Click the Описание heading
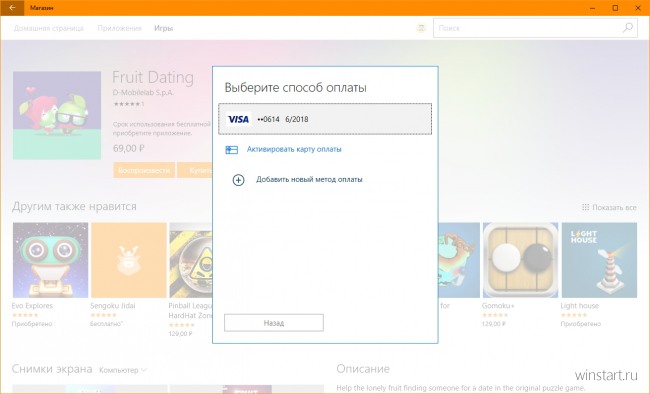650x394 pixels. tap(363, 369)
